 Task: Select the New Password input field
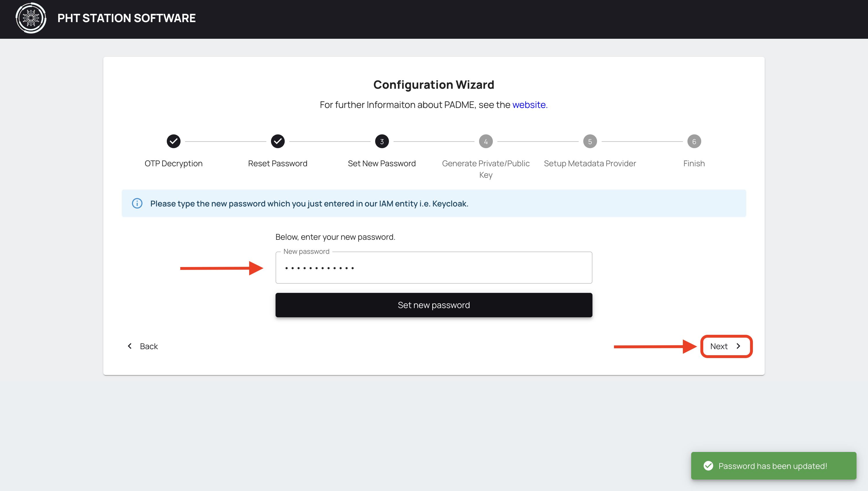(434, 267)
